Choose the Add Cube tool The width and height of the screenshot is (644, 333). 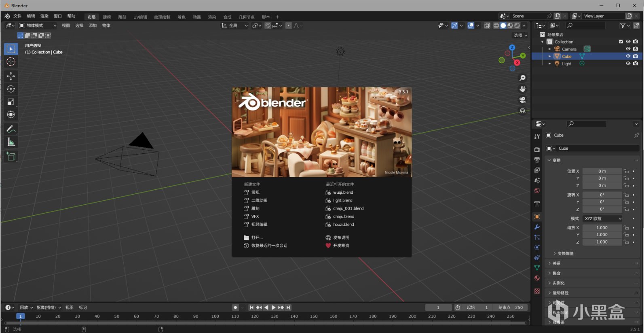click(11, 157)
